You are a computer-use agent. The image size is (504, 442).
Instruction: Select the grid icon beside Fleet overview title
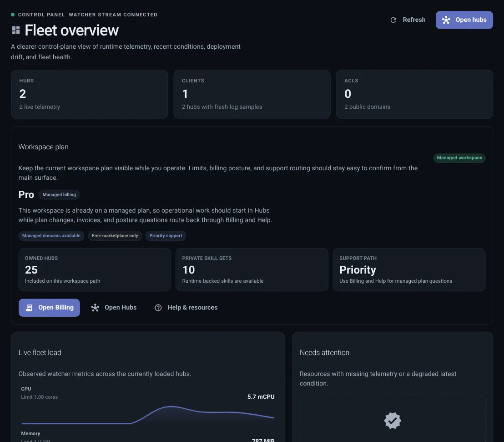click(15, 30)
